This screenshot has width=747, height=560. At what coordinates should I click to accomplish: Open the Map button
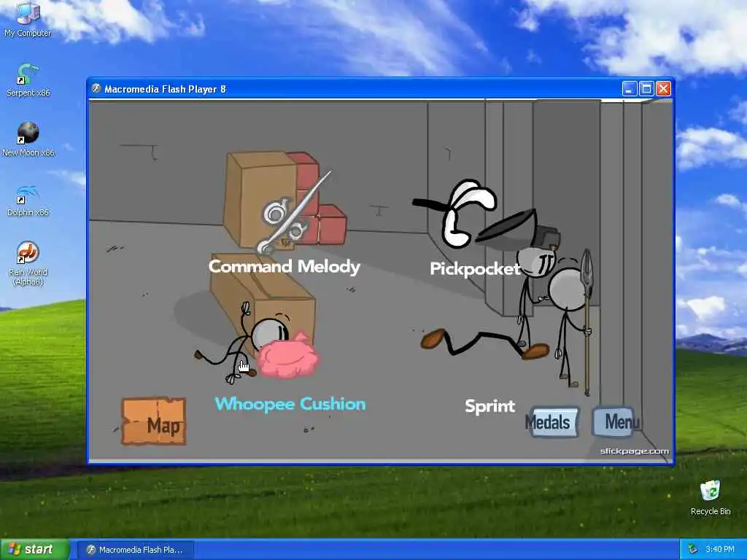point(154,421)
